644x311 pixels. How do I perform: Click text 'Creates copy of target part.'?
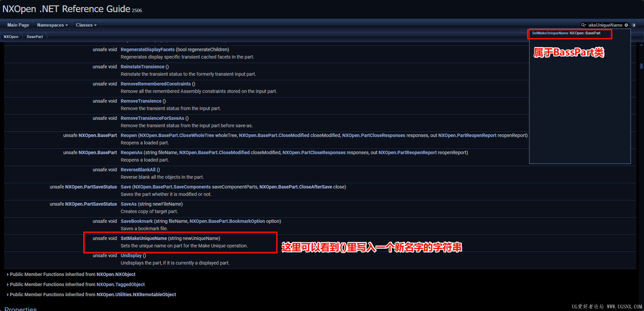click(149, 211)
